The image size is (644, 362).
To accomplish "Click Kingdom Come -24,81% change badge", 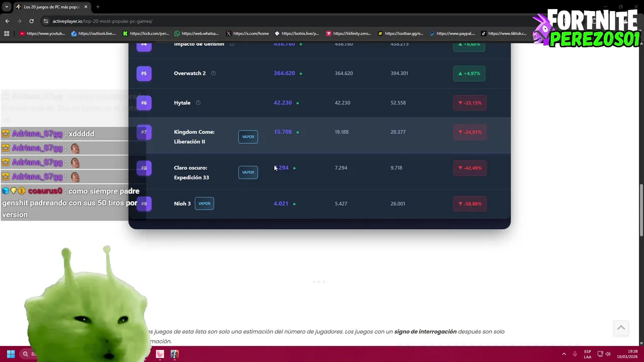I will click(x=469, y=132).
